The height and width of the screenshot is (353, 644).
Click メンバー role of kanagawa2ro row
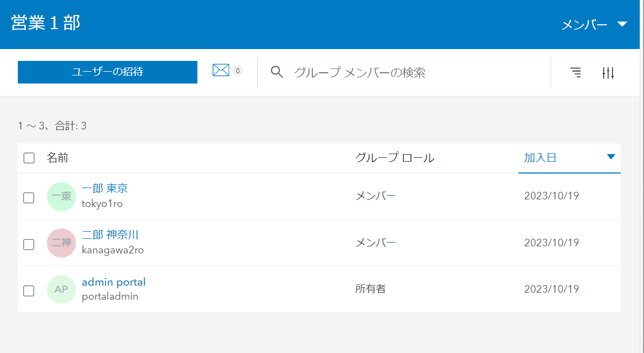(x=375, y=243)
